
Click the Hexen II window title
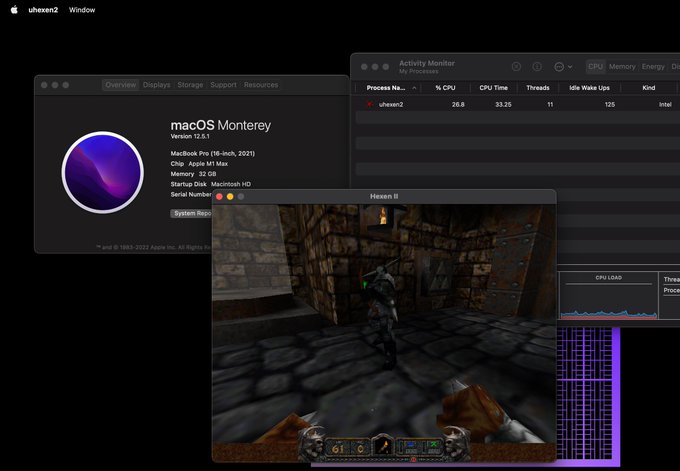[x=384, y=196]
